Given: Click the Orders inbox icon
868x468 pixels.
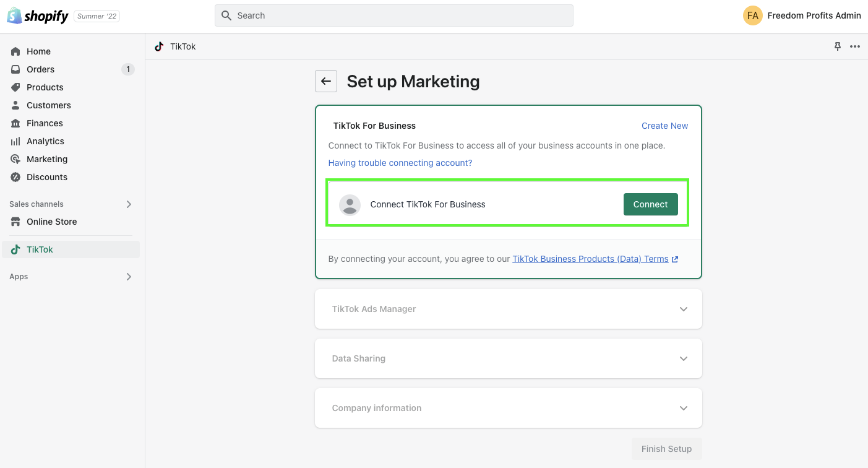Looking at the screenshot, I should point(15,69).
